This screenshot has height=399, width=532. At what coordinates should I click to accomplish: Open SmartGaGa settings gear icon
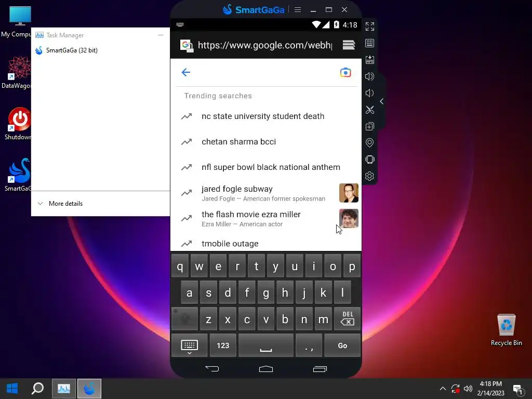(x=369, y=176)
